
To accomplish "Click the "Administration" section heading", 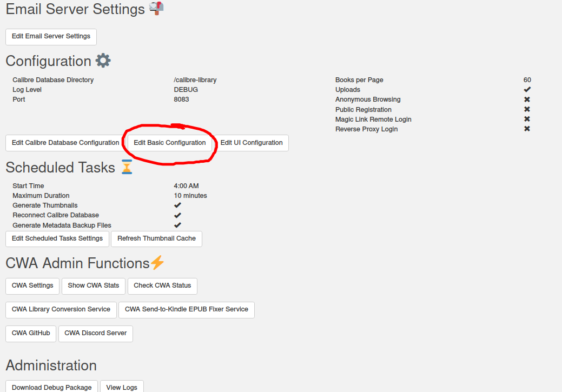I will (x=51, y=366).
